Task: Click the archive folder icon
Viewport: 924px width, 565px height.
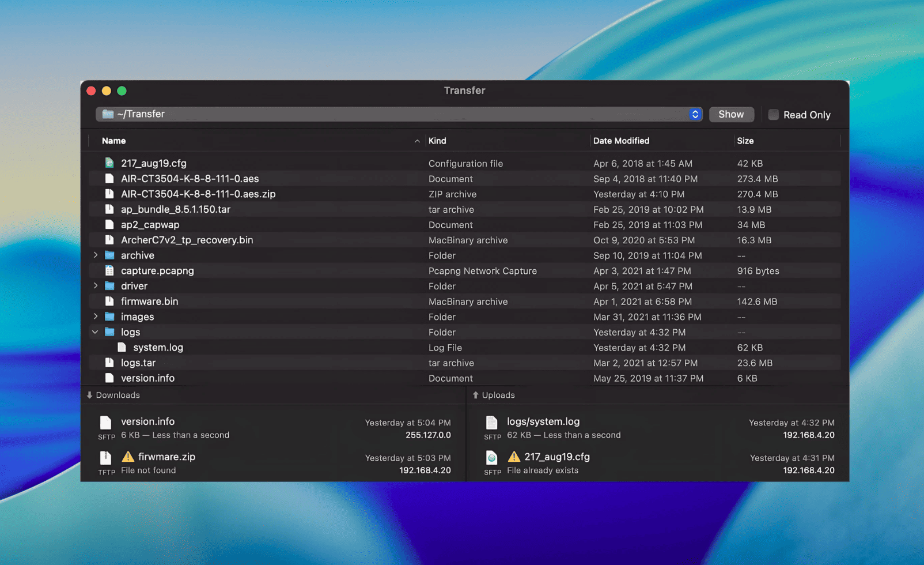Action: 109,255
